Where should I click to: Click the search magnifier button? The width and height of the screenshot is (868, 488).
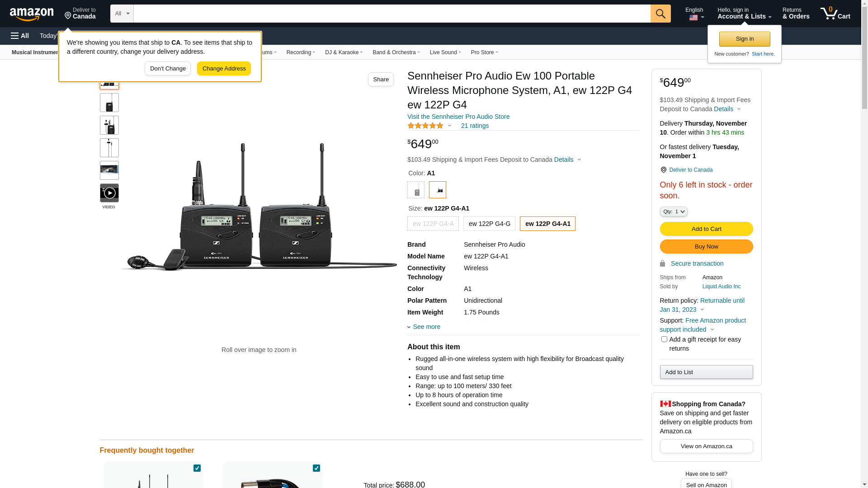point(660,14)
